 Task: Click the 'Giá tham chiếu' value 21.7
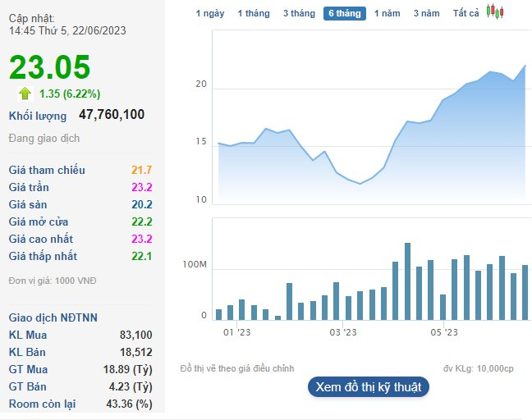click(141, 170)
